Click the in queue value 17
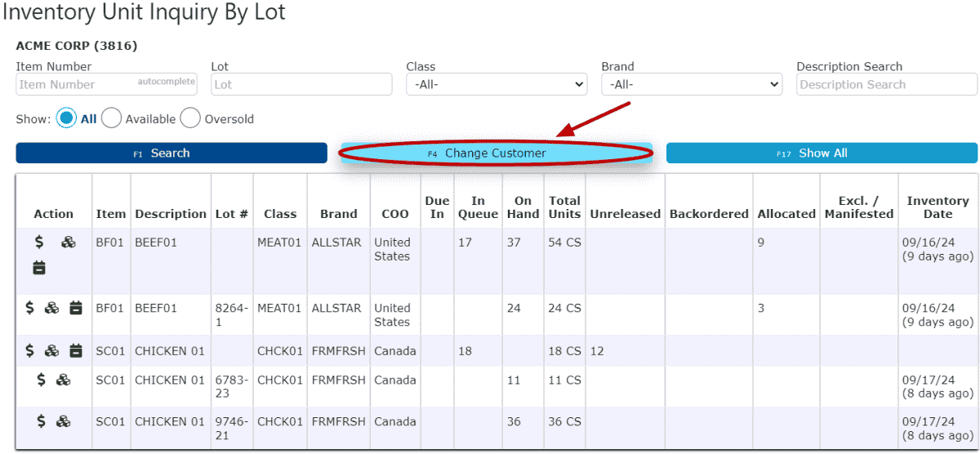Image resolution: width=980 pixels, height=454 pixels. [465, 243]
